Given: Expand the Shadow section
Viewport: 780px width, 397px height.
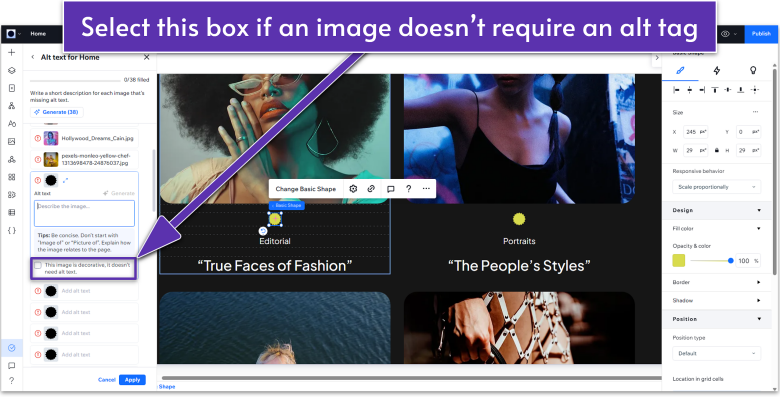Looking at the screenshot, I should [x=759, y=300].
